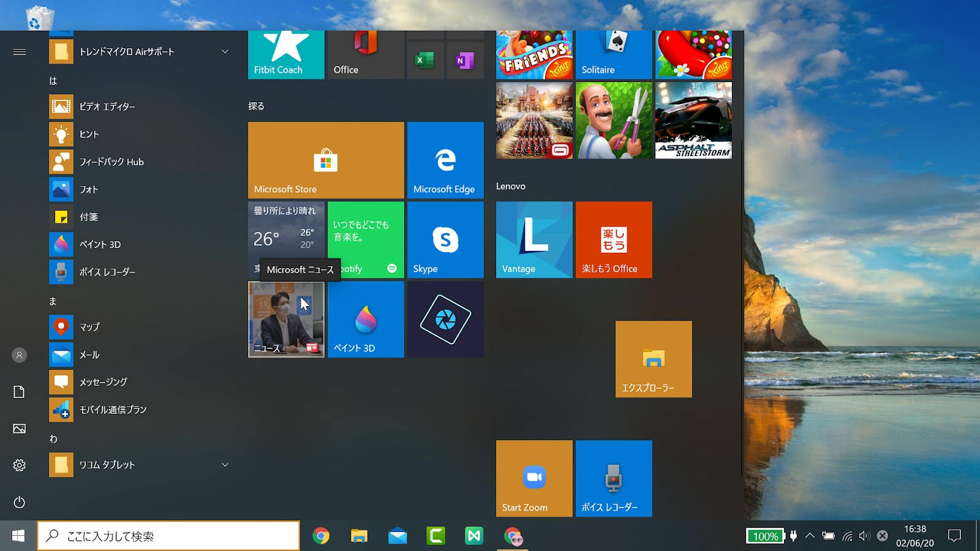Open ボイス レコーダー in app list
980x551 pixels.
(141, 272)
